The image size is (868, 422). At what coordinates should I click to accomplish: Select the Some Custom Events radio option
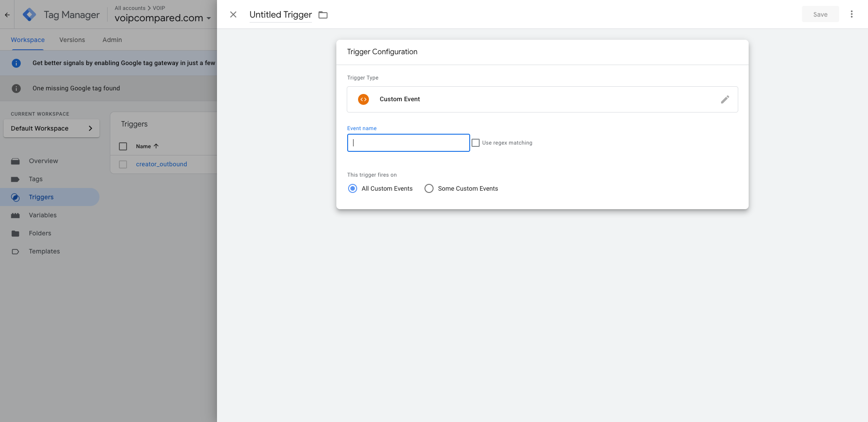pos(429,188)
